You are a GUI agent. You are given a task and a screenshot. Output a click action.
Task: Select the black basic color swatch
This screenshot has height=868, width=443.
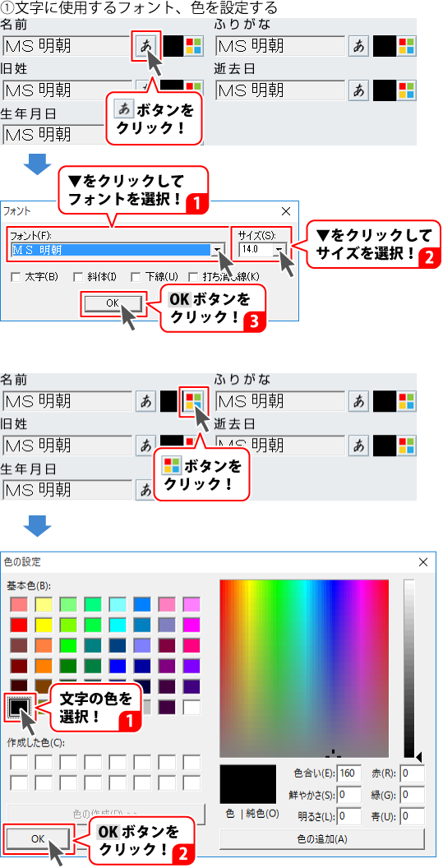(x=19, y=706)
